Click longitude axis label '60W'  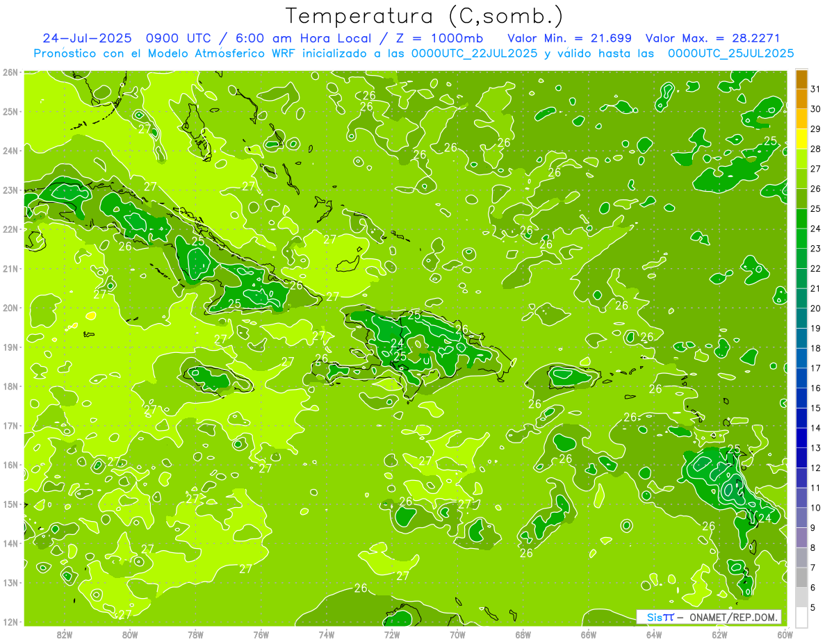785,635
